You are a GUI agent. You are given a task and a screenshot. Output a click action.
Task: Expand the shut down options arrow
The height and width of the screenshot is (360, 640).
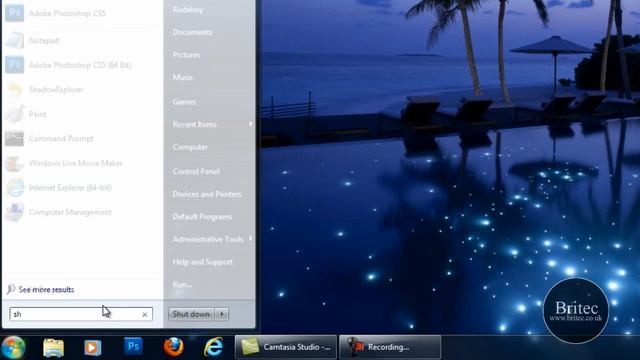pyautogui.click(x=222, y=314)
